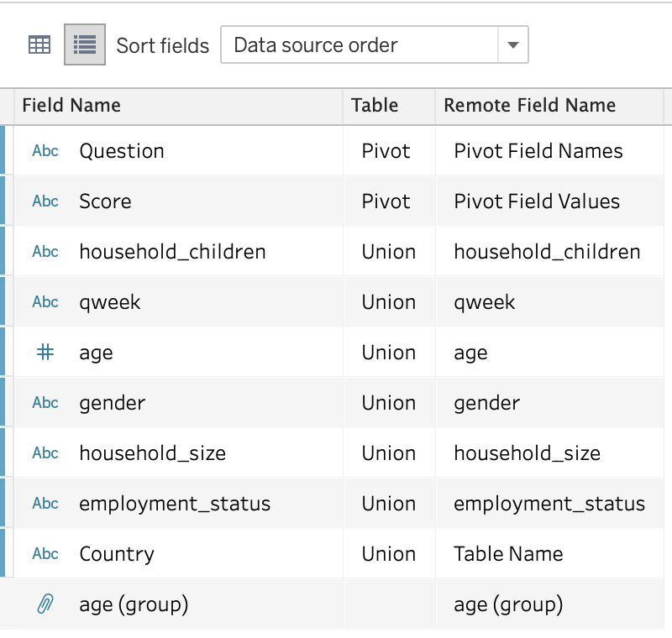The height and width of the screenshot is (638, 672).
Task: Select the household_children field name
Action: pos(172,252)
